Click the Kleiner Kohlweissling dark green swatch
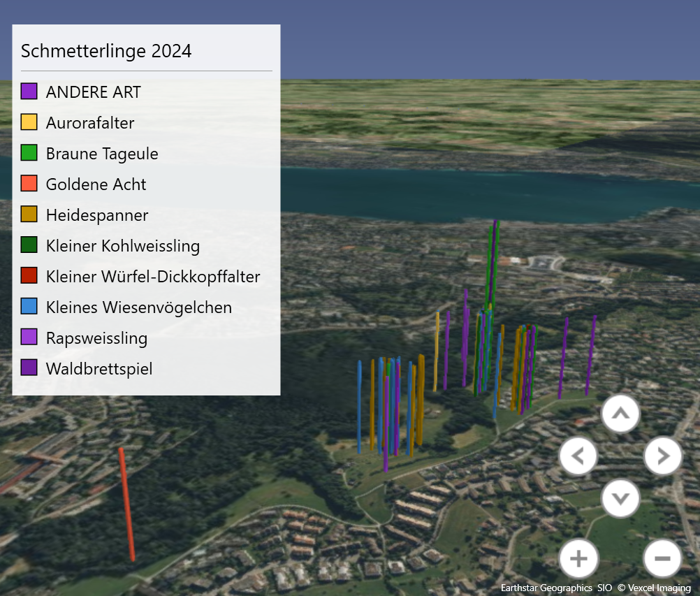Viewport: 700px width, 596px height. 29,245
